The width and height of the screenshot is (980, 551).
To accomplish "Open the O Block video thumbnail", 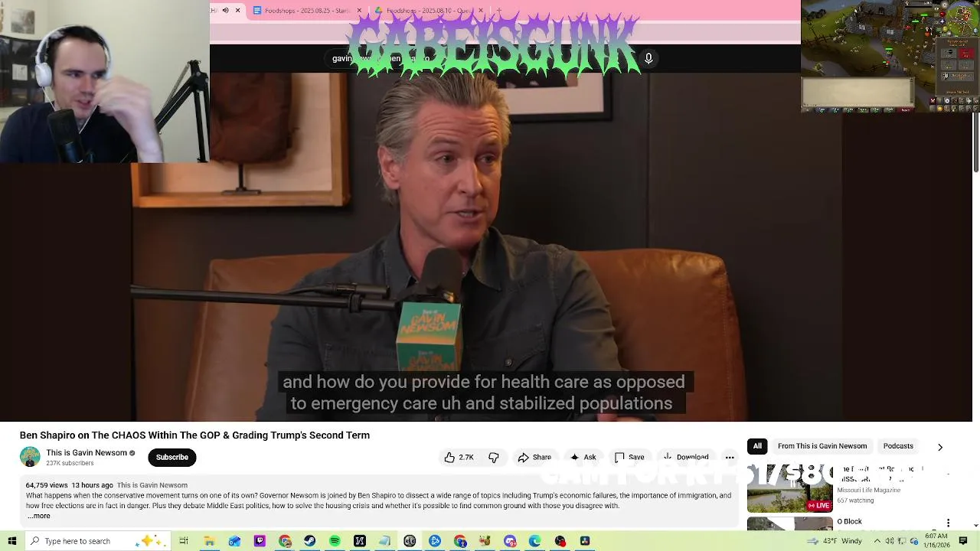I will click(x=789, y=523).
